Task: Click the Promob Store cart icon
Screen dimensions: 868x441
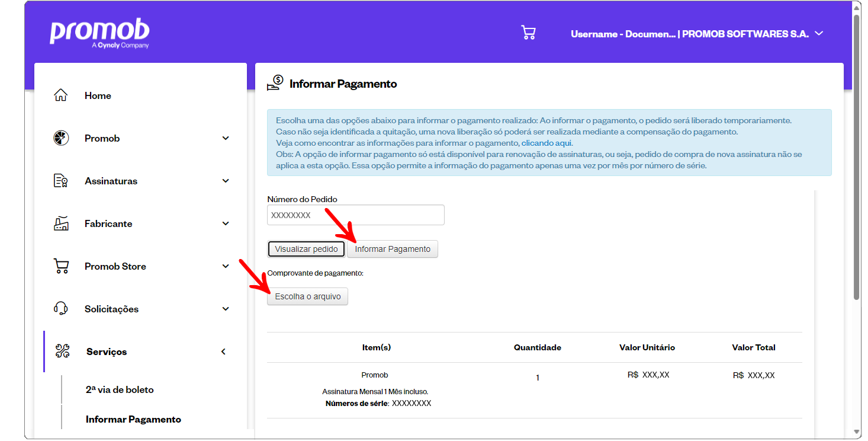Action: [x=61, y=266]
